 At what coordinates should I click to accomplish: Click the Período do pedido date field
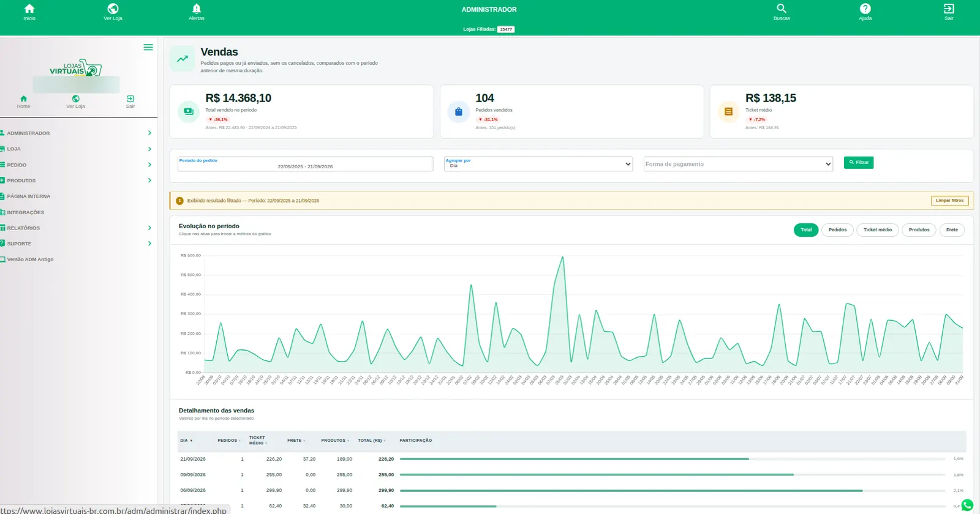click(305, 164)
